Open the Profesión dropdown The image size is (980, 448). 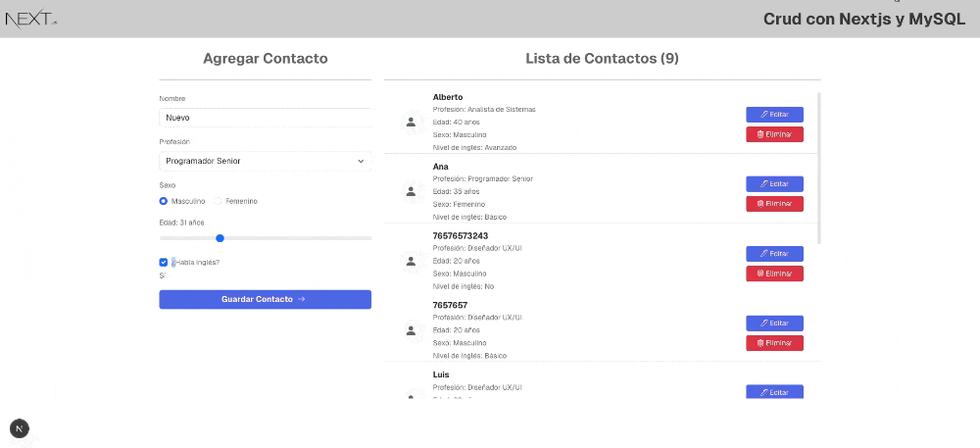tap(265, 161)
